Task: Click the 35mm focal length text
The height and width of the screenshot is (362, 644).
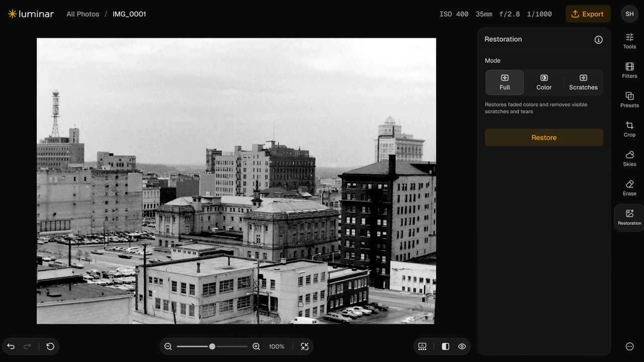Action: 484,14
